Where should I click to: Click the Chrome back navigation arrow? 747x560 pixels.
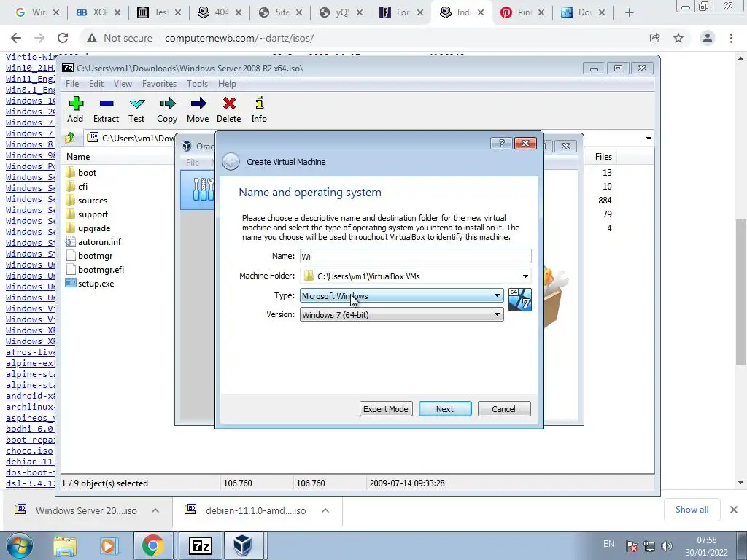click(16, 38)
